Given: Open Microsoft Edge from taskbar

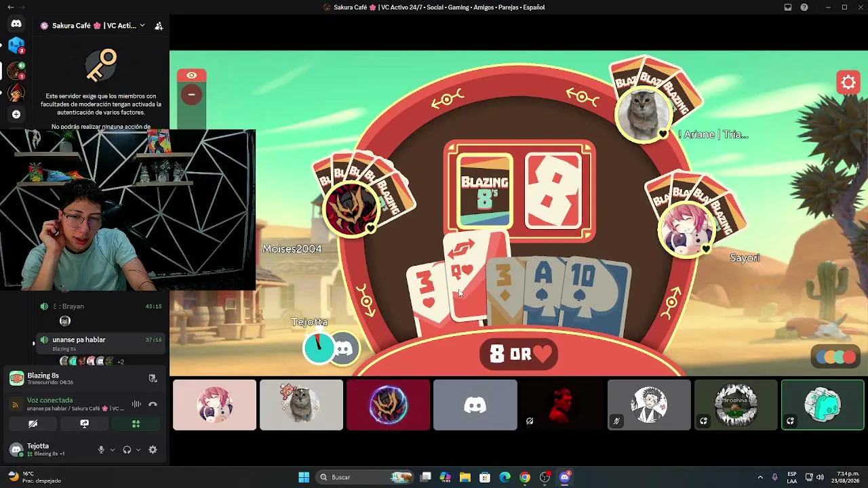Looking at the screenshot, I should point(505,477).
